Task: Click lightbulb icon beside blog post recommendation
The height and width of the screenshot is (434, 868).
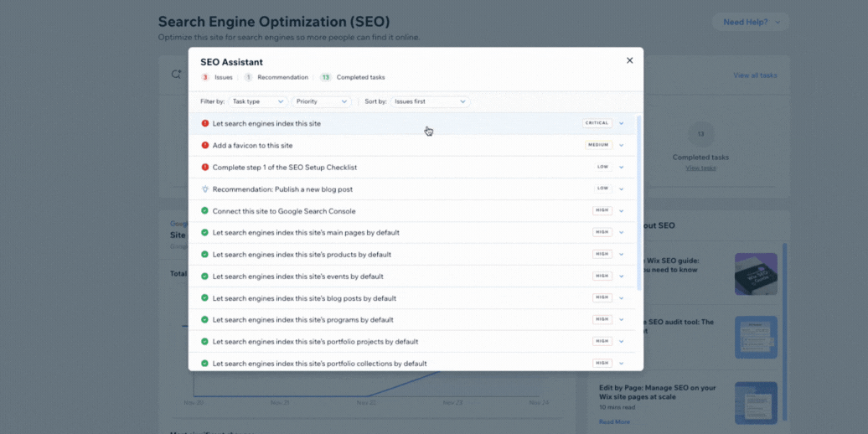Action: tap(204, 189)
